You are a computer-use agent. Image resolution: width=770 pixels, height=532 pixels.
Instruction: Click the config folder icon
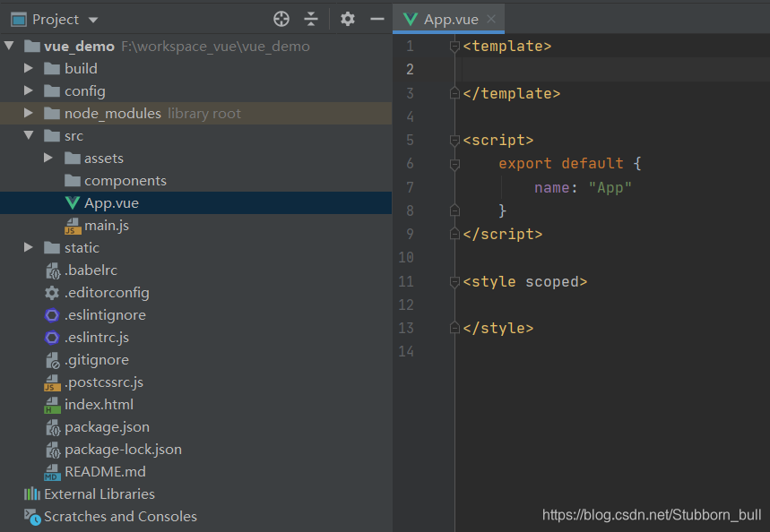click(52, 90)
